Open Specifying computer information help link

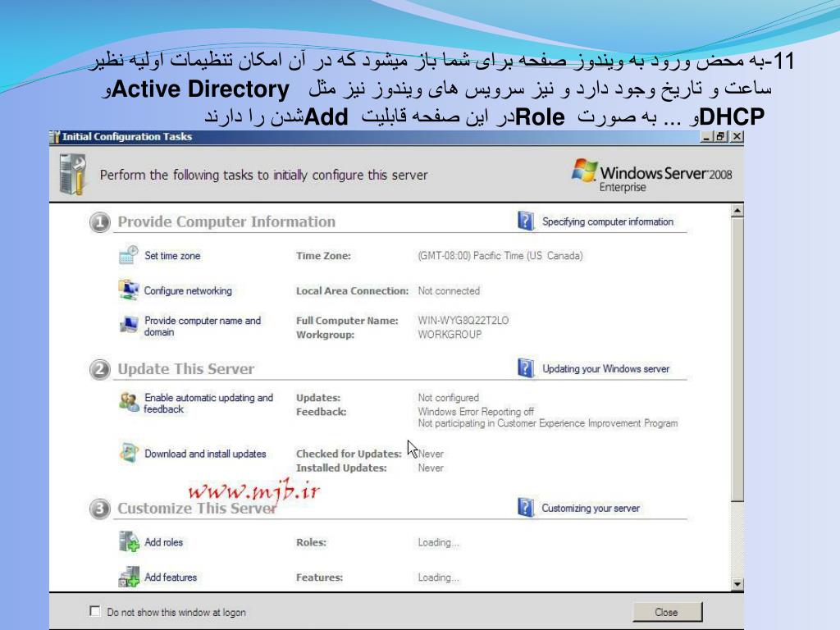coord(608,221)
